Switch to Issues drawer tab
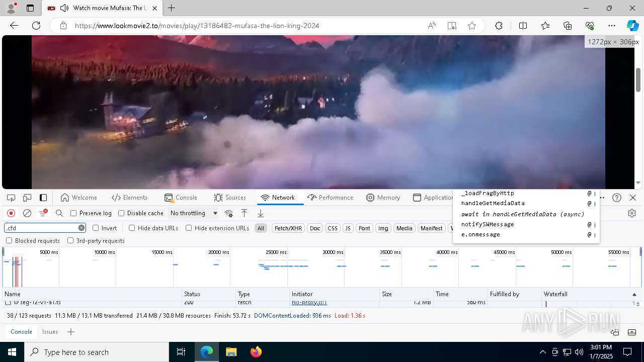The height and width of the screenshot is (362, 644). tap(50, 332)
